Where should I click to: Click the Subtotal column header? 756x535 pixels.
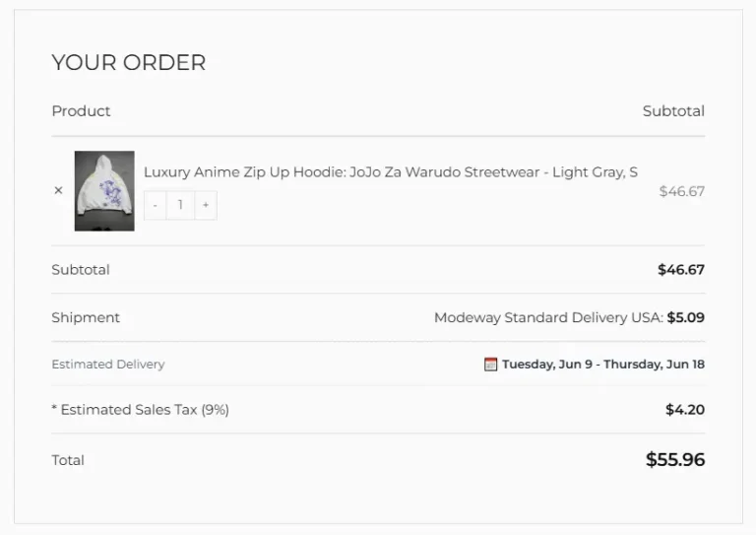[x=673, y=111]
